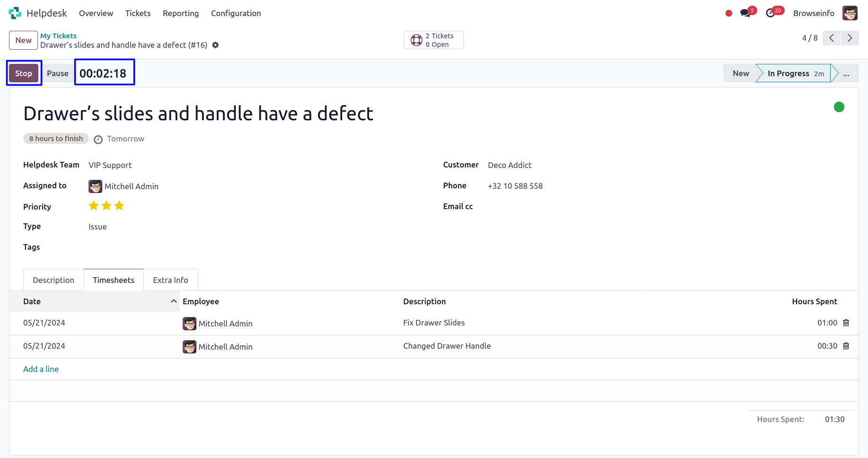Stop the ticket timer
Viewport: 868px width, 458px height.
click(x=24, y=73)
